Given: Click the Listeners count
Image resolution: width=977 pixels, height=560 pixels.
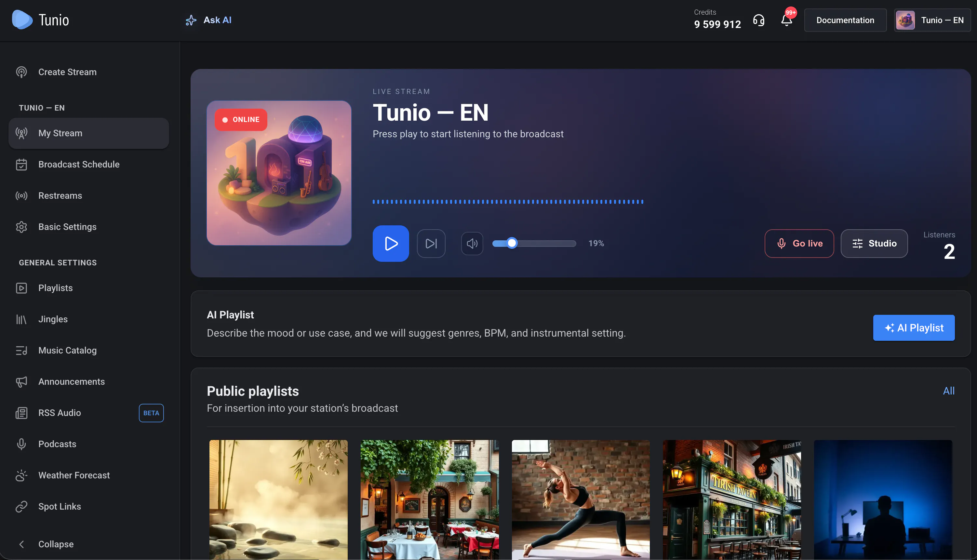Looking at the screenshot, I should [x=949, y=251].
